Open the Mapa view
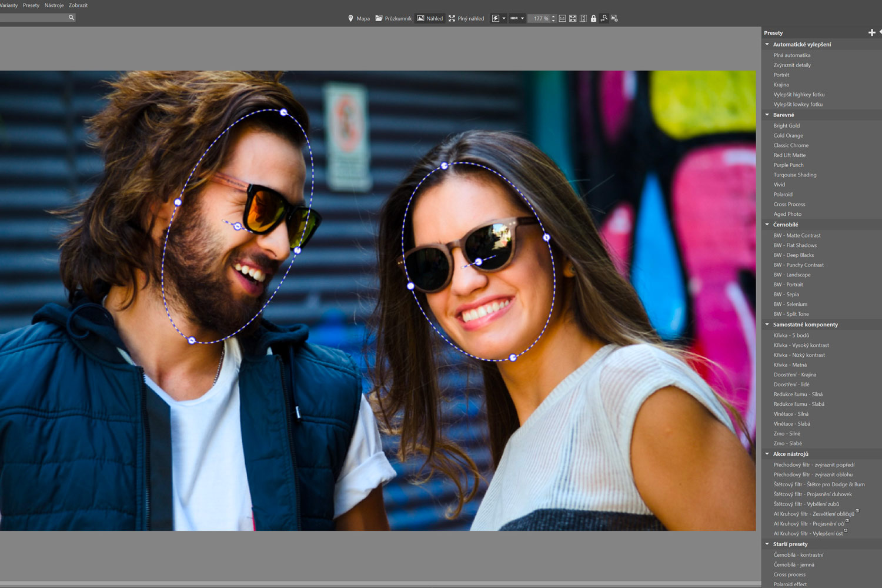The image size is (882, 588). pyautogui.click(x=359, y=19)
